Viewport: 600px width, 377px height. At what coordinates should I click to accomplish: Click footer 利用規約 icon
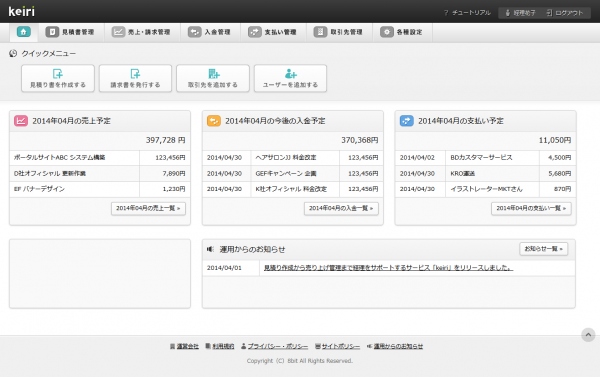point(208,346)
